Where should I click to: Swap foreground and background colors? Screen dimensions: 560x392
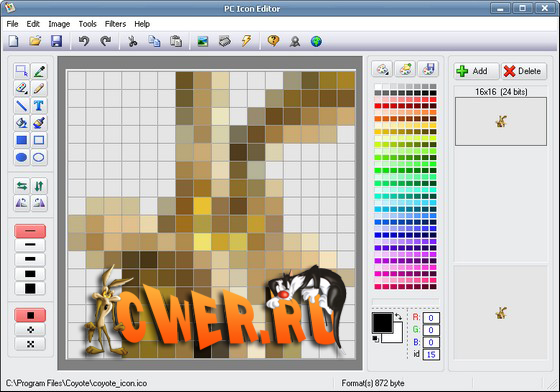pos(399,316)
